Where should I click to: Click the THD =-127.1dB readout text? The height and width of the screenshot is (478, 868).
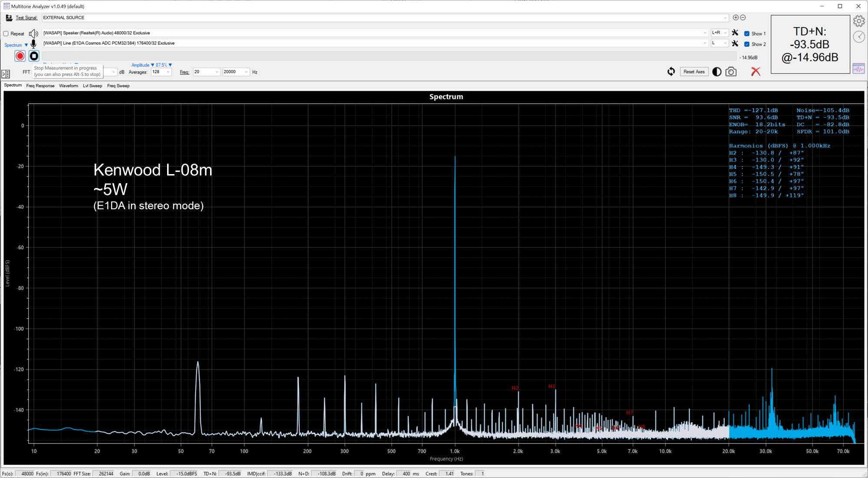(x=753, y=110)
